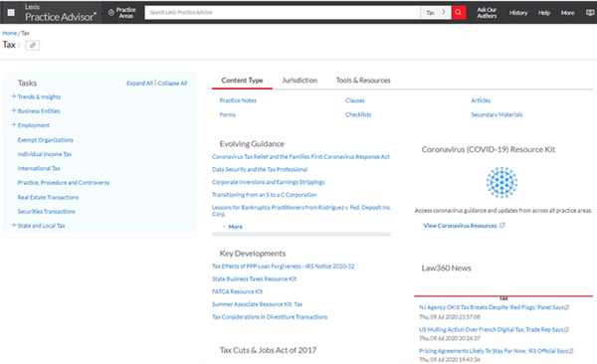597x364 pixels.
Task: Open the Tax search filter dropdown arrow
Action: pos(444,12)
